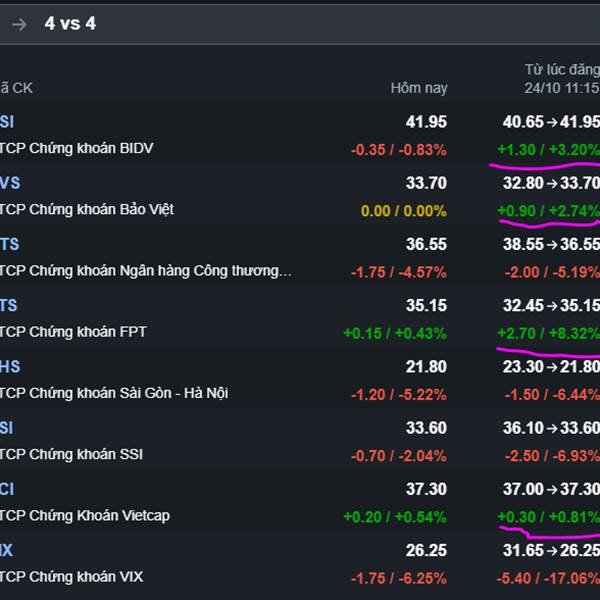Select the "4 vs 4" title
Viewport: 600px width, 600px height.
70,24
